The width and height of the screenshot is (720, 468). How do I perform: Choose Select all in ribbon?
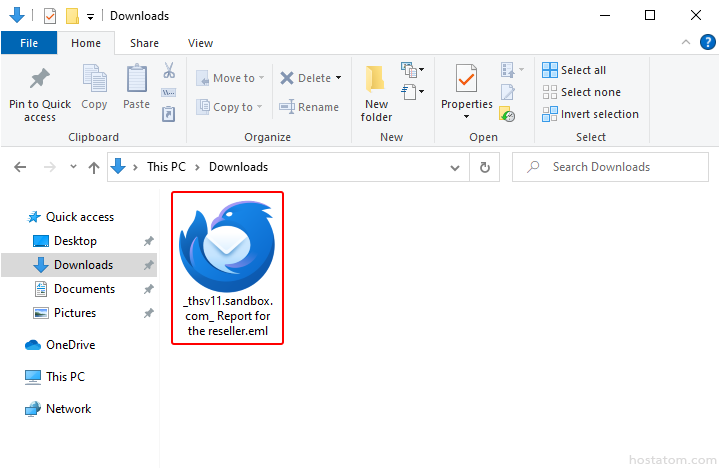tap(574, 70)
